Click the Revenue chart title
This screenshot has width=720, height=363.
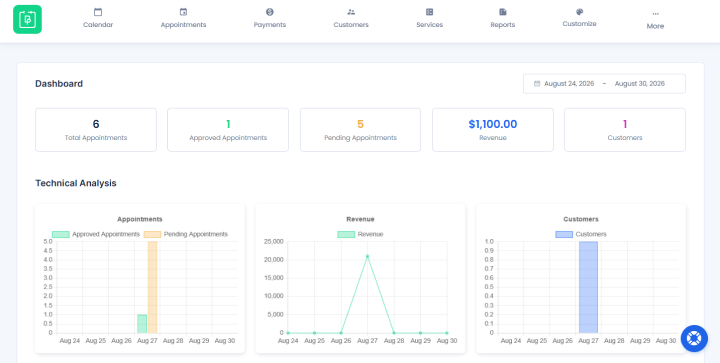coord(360,219)
